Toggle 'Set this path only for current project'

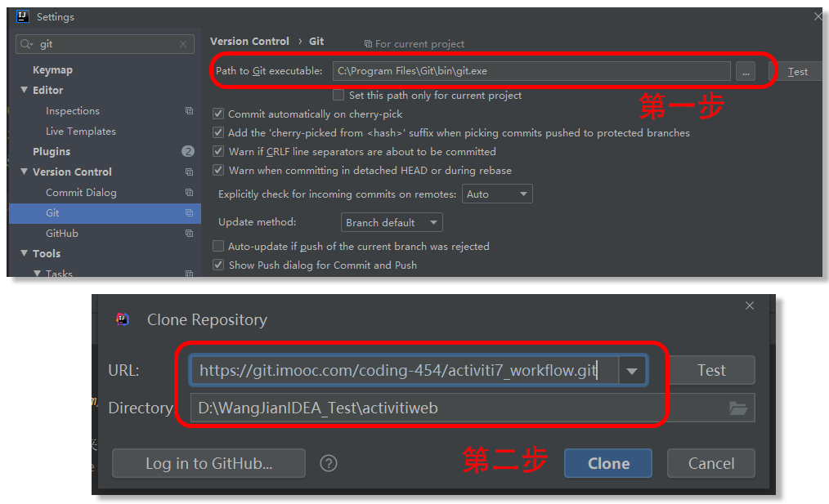338,95
